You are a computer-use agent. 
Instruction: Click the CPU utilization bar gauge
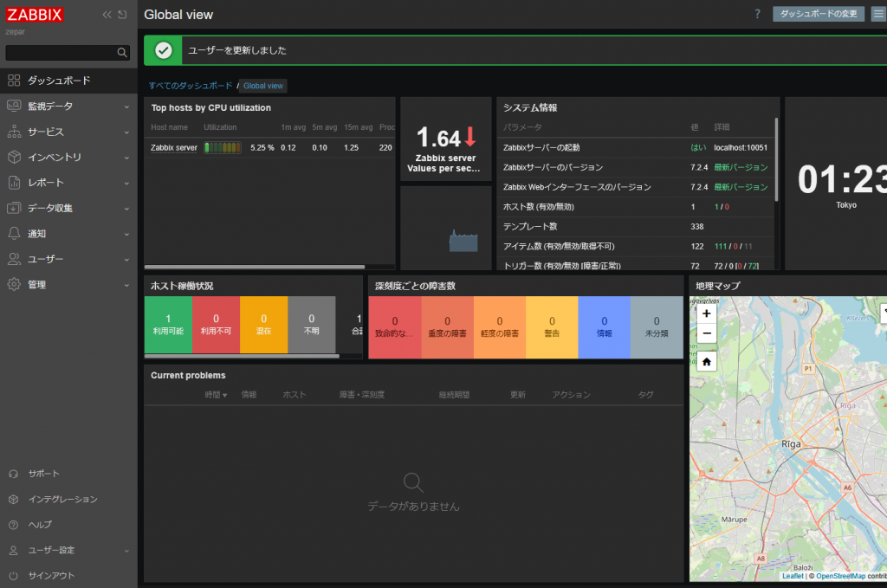tap(223, 147)
